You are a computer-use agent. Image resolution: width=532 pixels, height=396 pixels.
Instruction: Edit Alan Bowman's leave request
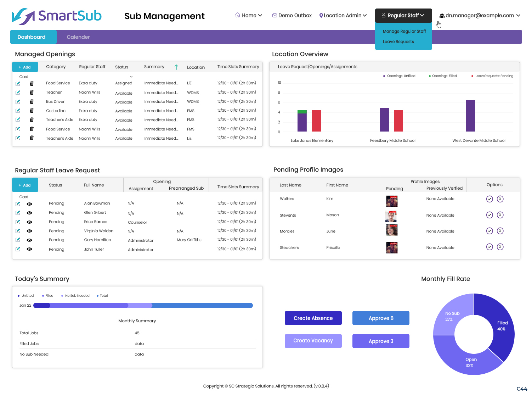pyautogui.click(x=18, y=204)
